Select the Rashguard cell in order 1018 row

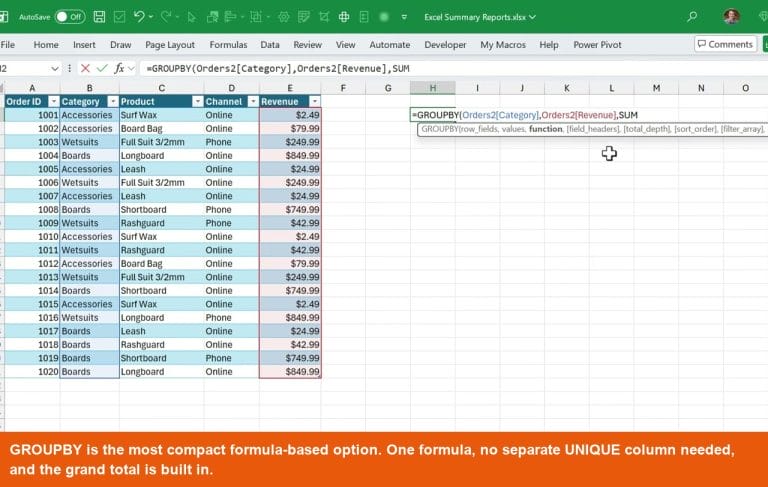pos(162,345)
